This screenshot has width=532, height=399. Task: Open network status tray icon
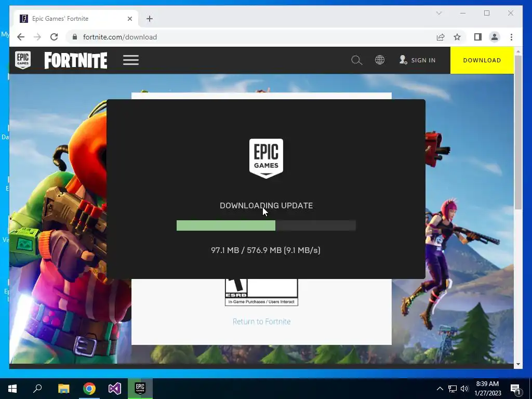[x=453, y=389]
